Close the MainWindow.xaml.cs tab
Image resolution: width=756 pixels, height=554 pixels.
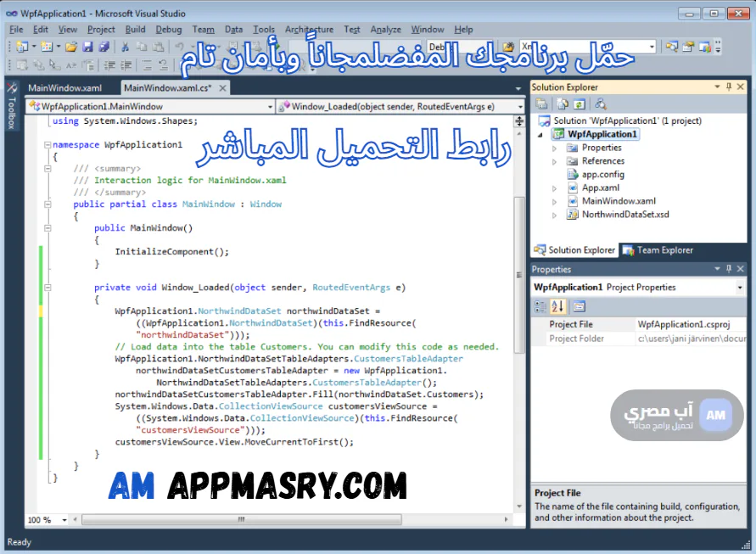222,87
